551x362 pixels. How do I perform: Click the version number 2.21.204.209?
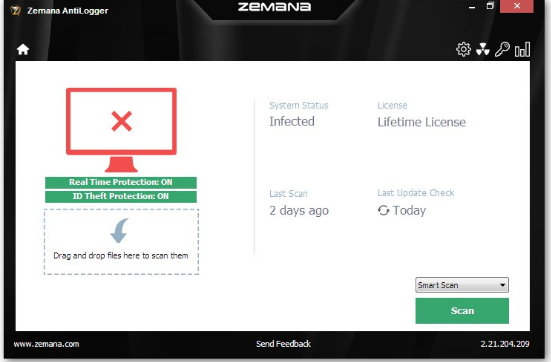tap(505, 344)
